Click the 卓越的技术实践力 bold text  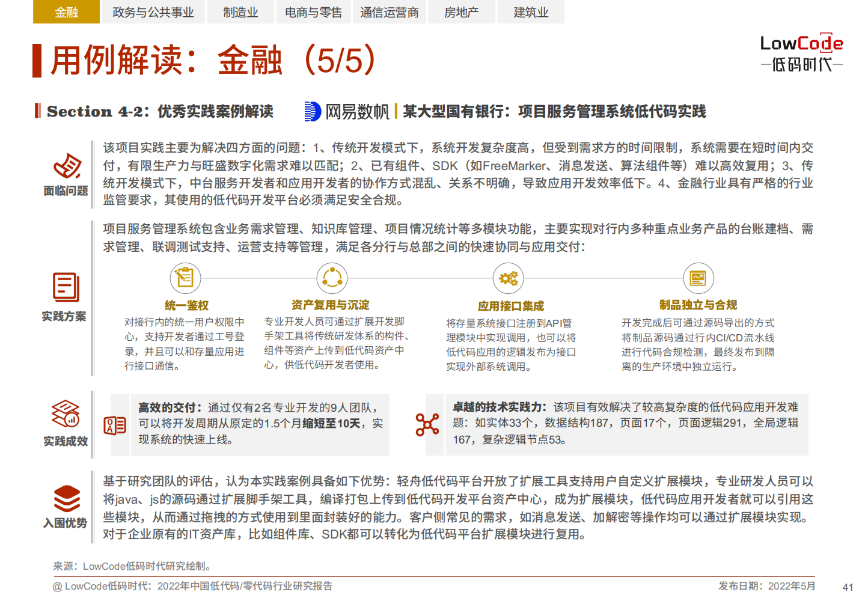tap(500, 407)
